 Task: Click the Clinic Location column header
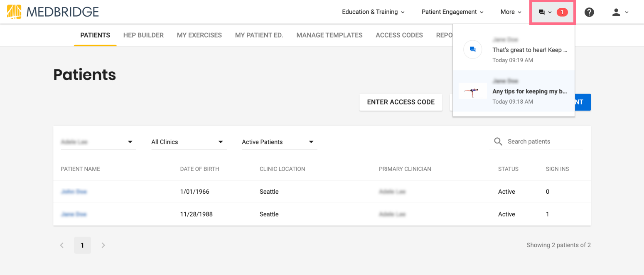(x=282, y=169)
